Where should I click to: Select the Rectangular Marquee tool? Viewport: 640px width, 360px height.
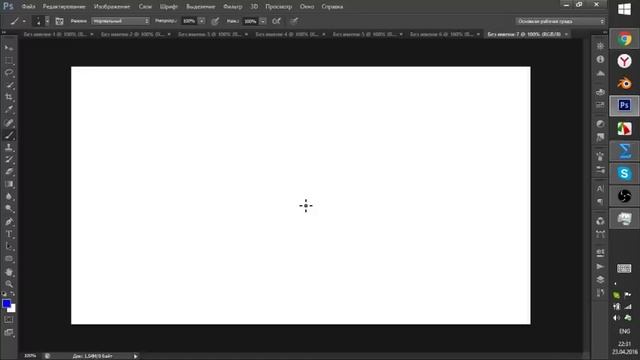(9, 60)
